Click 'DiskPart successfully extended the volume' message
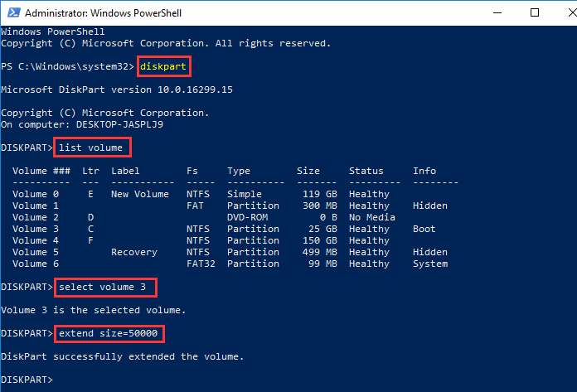The width and height of the screenshot is (577, 392). (122, 356)
